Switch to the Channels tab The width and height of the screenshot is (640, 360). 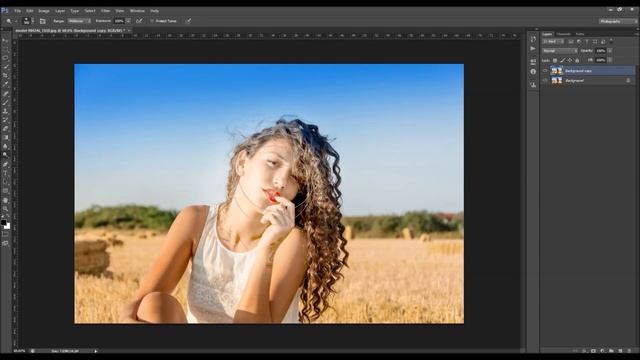pyautogui.click(x=564, y=34)
